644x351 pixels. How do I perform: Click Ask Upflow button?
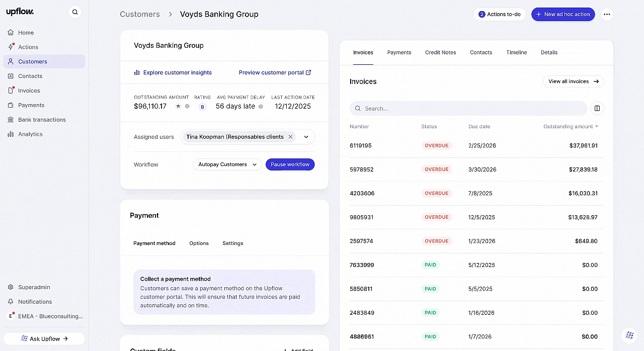tap(44, 338)
